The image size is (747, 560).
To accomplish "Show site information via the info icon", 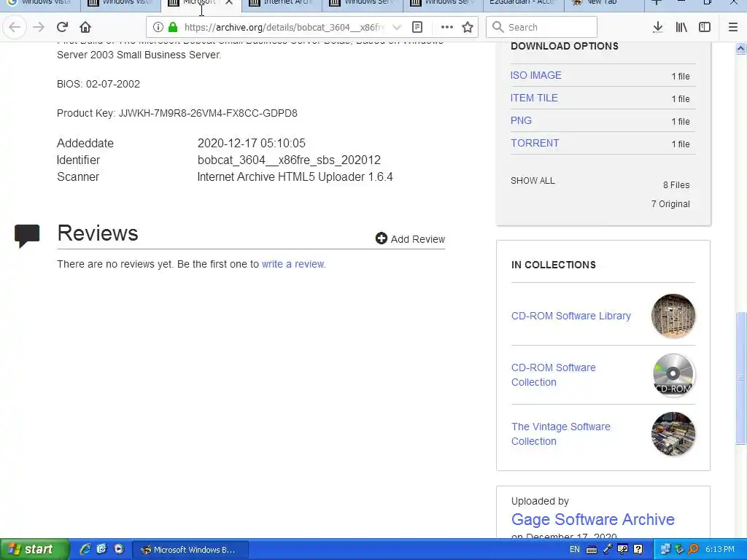I will pyautogui.click(x=158, y=27).
